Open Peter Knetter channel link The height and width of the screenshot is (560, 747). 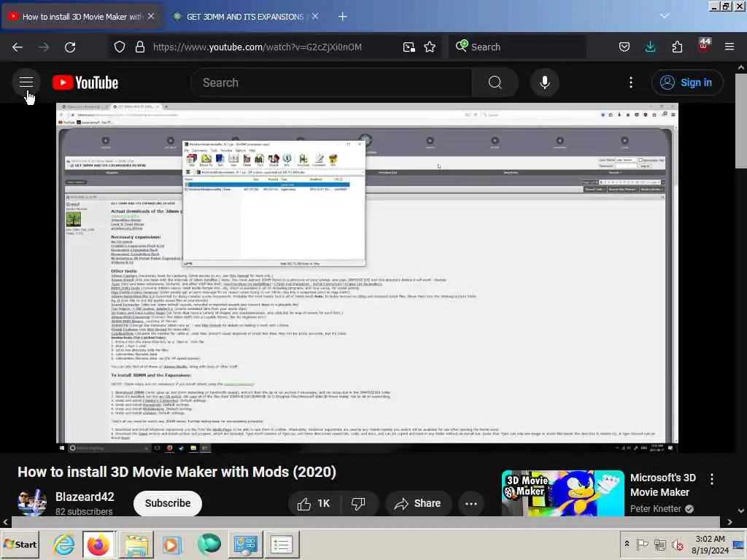[656, 508]
